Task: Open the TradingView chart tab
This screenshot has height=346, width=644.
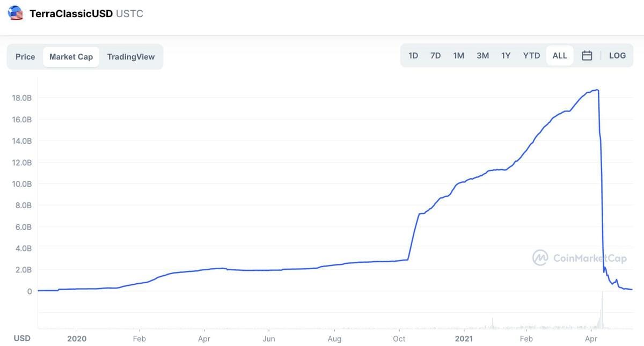Action: (x=130, y=57)
